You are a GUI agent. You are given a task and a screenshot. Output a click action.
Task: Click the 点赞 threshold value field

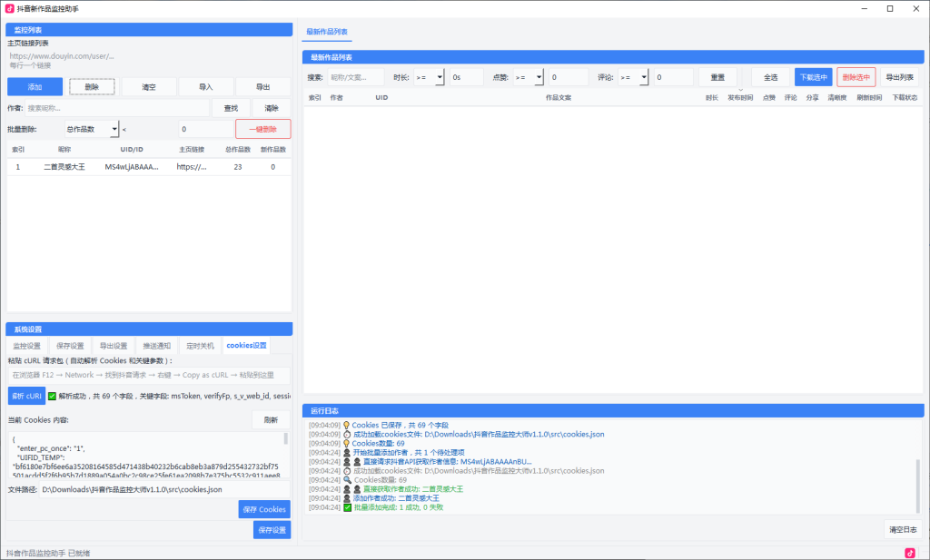(569, 77)
